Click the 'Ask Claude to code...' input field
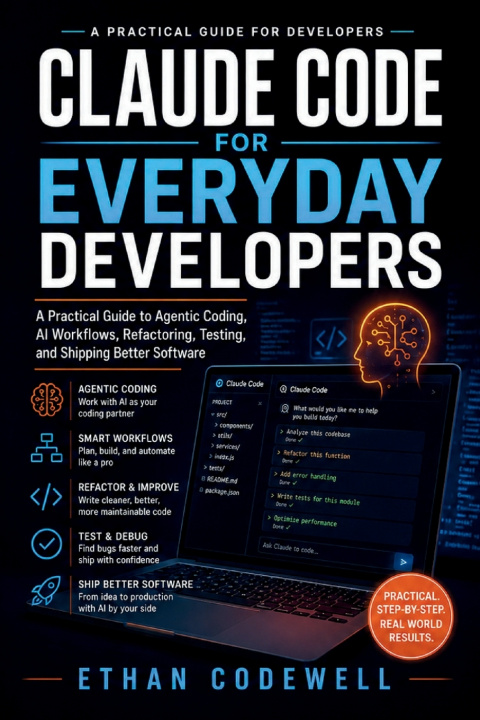The height and width of the screenshot is (720, 480). tap(326, 551)
